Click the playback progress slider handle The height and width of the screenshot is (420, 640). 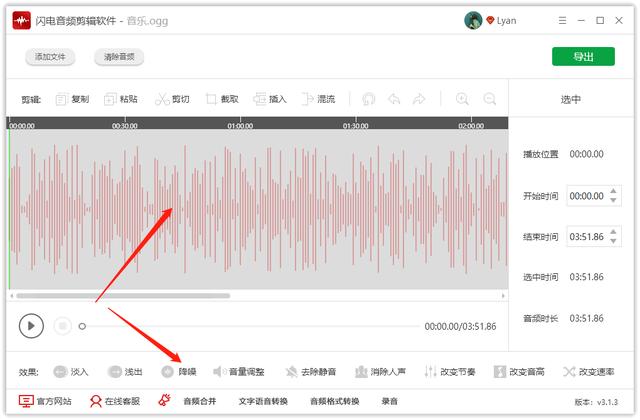click(82, 326)
